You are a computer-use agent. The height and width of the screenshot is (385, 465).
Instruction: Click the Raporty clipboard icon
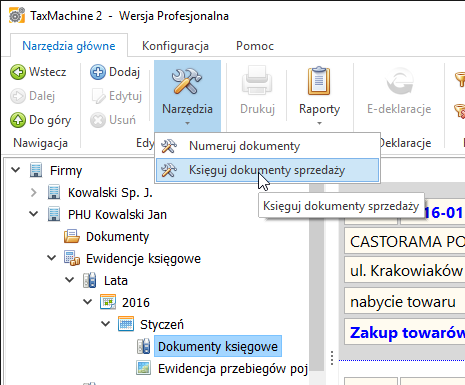click(x=319, y=80)
